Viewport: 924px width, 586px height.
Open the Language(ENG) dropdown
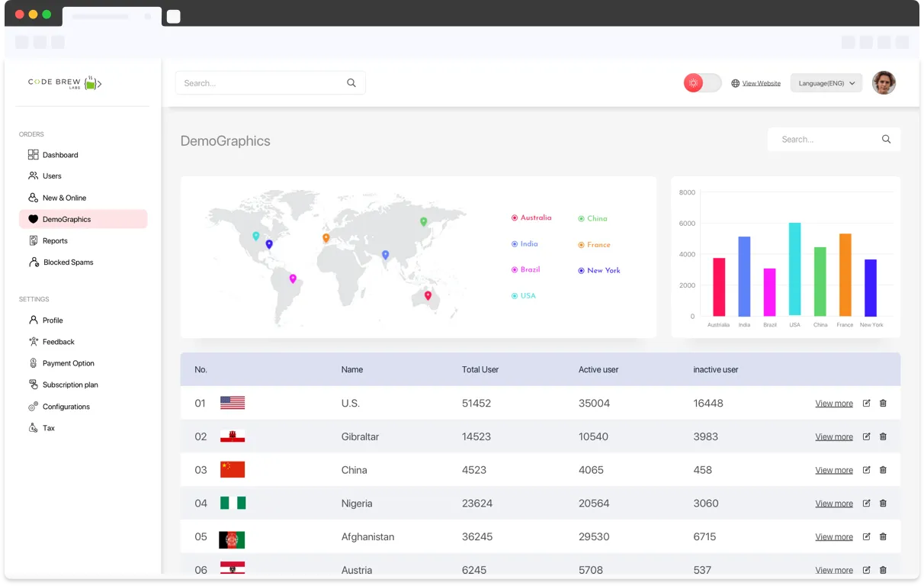(x=826, y=83)
